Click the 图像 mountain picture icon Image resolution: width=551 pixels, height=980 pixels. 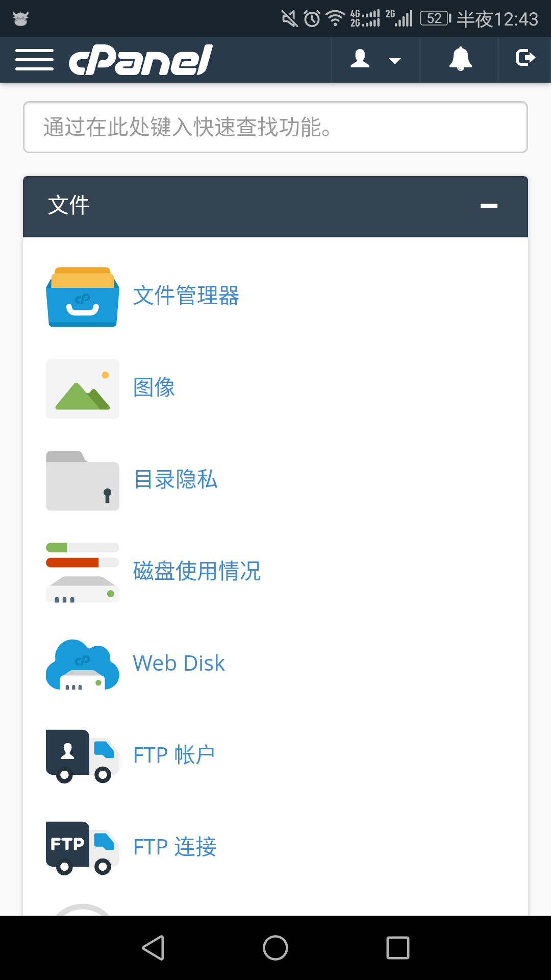coord(83,389)
